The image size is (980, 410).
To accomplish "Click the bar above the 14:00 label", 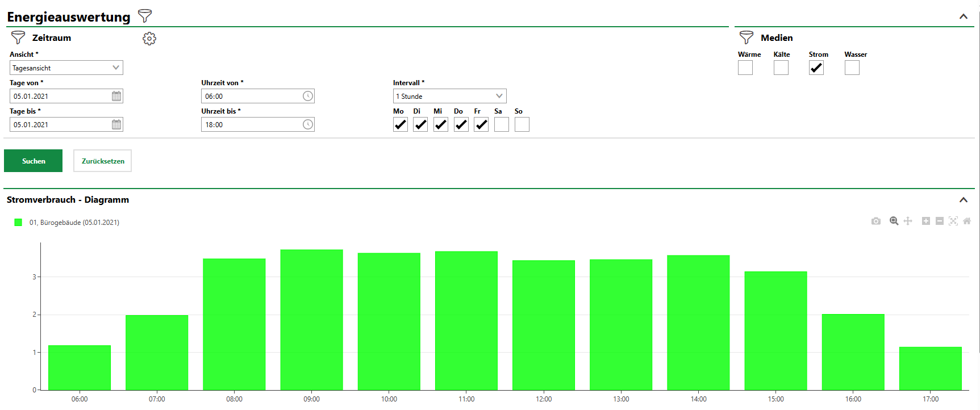I will point(698,323).
